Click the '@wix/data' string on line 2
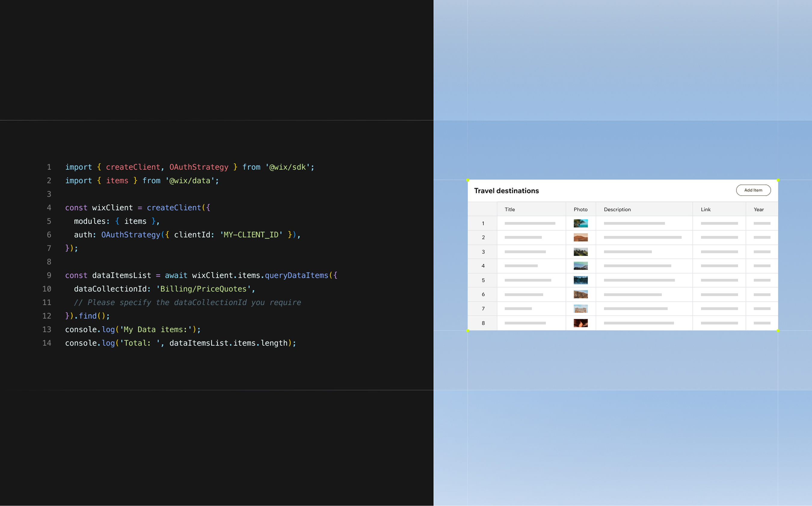The image size is (812, 506). pos(190,181)
